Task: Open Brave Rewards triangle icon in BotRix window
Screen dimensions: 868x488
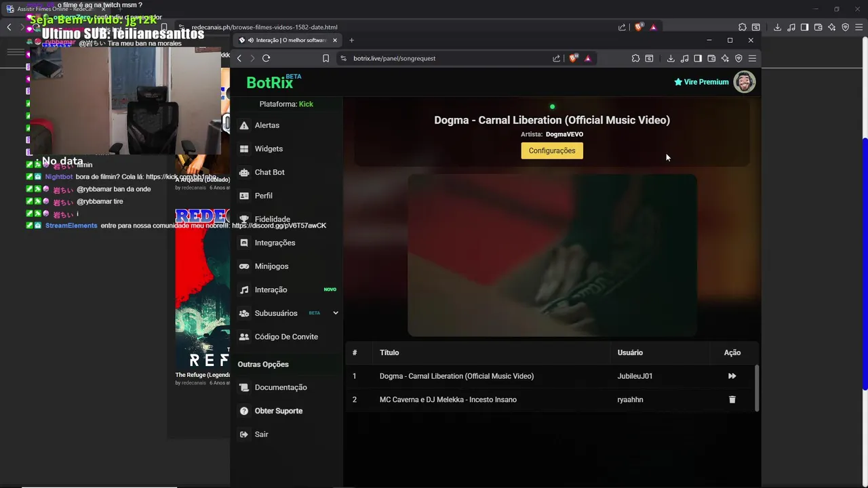Action: coord(587,58)
